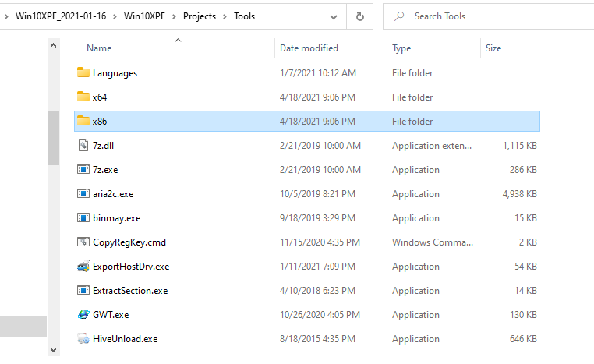This screenshot has width=594, height=364.
Task: Select the HiveUnload.exe file name
Action: [x=125, y=339]
